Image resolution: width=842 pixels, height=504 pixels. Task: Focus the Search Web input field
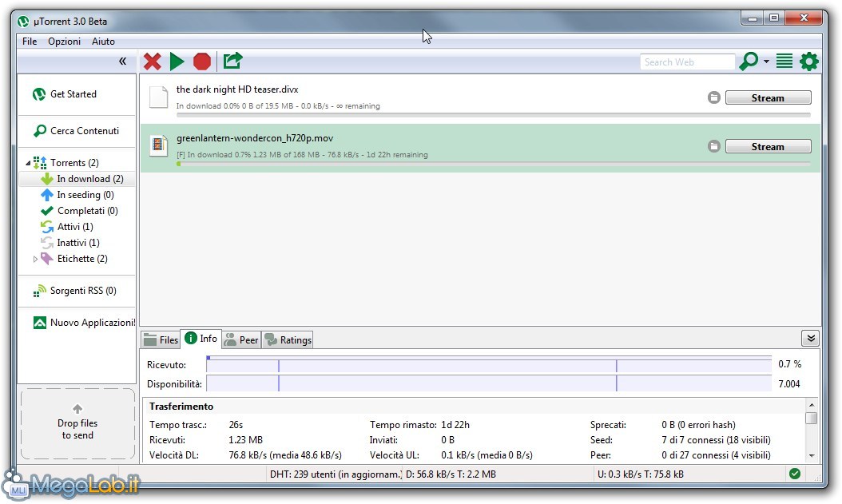(x=687, y=62)
